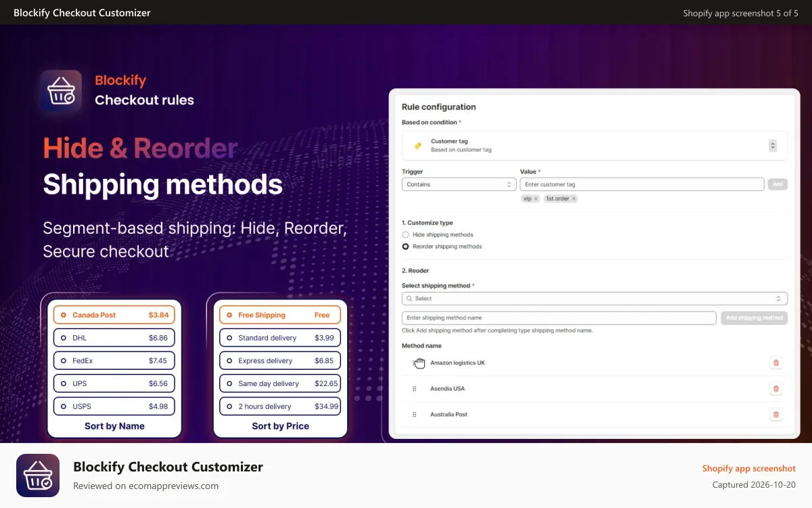Click the Method name column header
The height and width of the screenshot is (508, 812).
pos(422,346)
